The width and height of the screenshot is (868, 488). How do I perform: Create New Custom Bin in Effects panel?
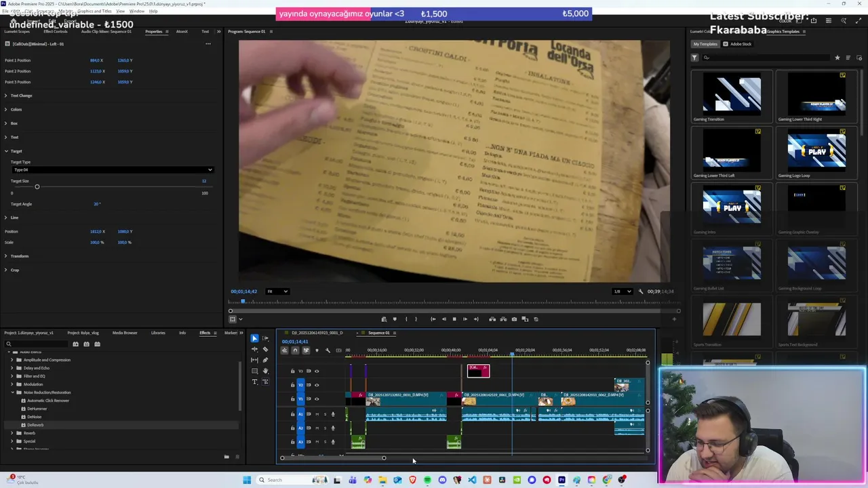(x=226, y=456)
